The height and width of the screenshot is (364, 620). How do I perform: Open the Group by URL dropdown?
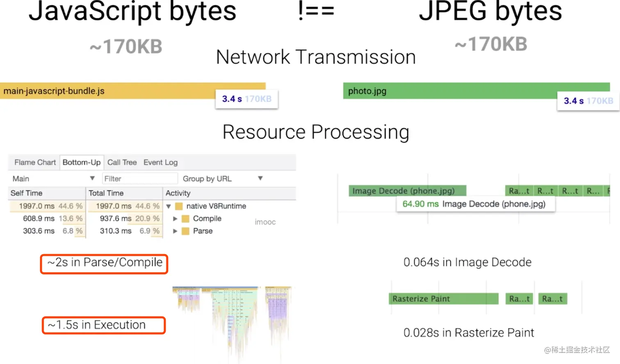click(x=222, y=179)
